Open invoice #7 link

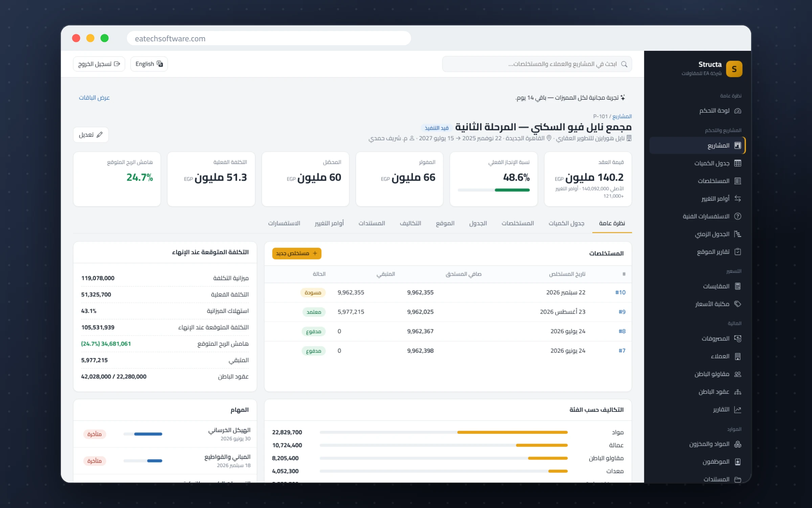[x=622, y=351]
